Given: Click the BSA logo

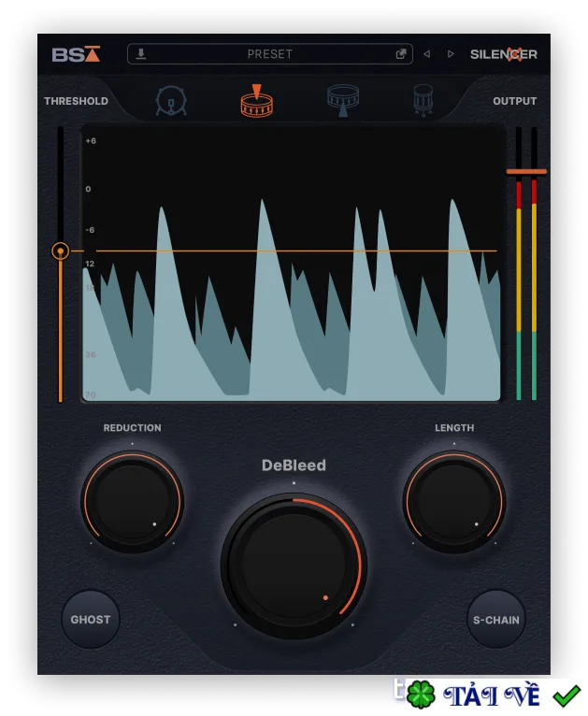Looking at the screenshot, I should [x=76, y=54].
